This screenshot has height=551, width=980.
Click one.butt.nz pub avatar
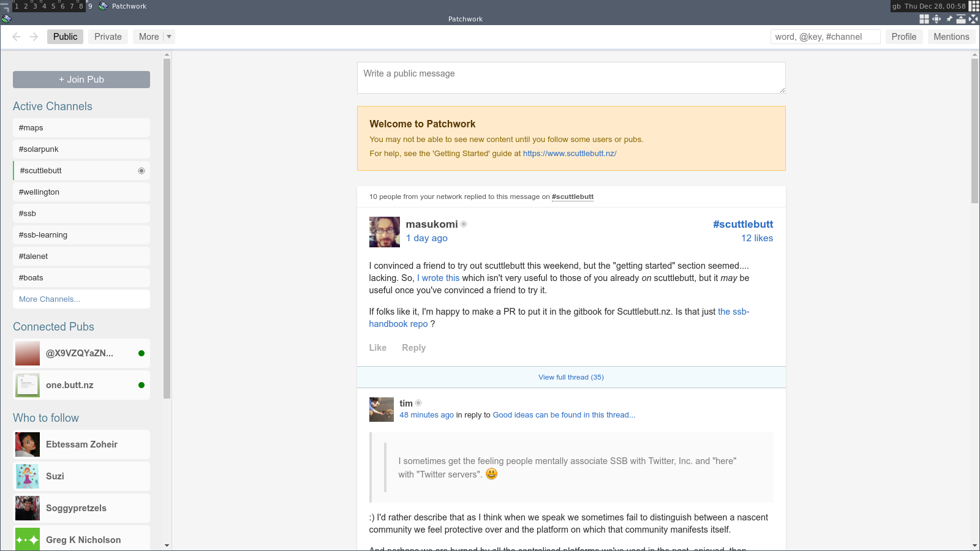(x=28, y=385)
